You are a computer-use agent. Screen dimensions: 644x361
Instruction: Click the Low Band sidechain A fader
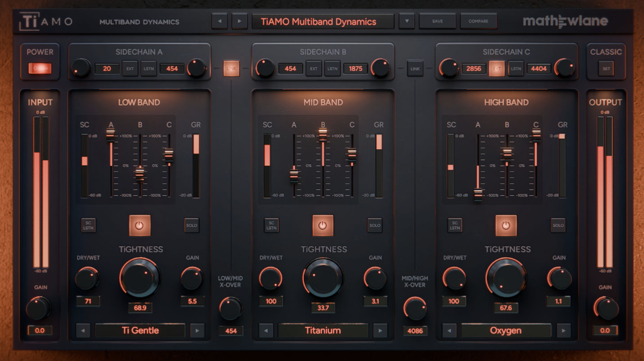pyautogui.click(x=111, y=133)
